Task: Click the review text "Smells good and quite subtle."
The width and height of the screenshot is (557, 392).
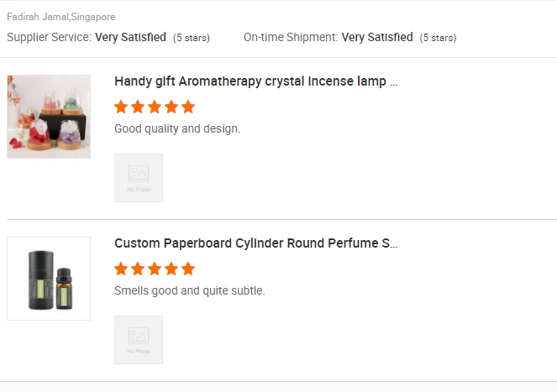Action: 190,290
